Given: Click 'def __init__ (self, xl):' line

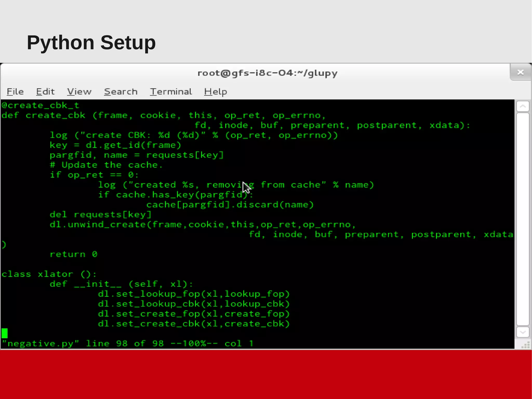Looking at the screenshot, I should click(122, 284).
